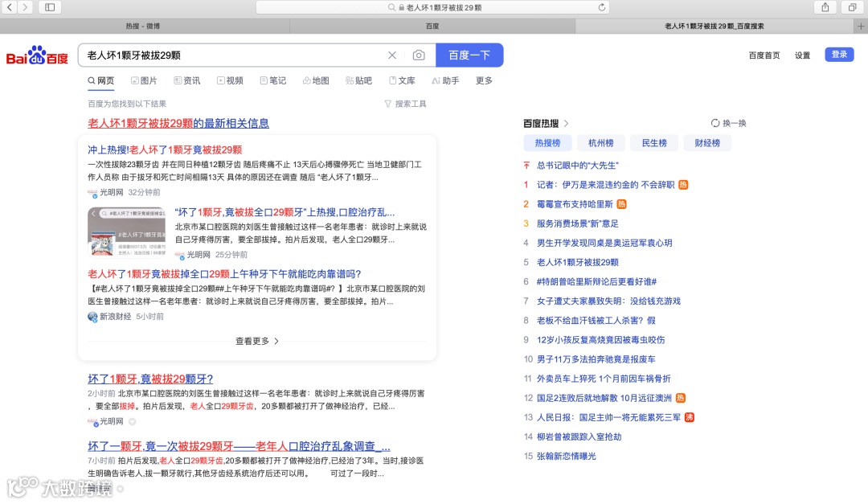
Task: Open hot topic 霉霉宣布支持哈里斯
Action: tap(575, 204)
